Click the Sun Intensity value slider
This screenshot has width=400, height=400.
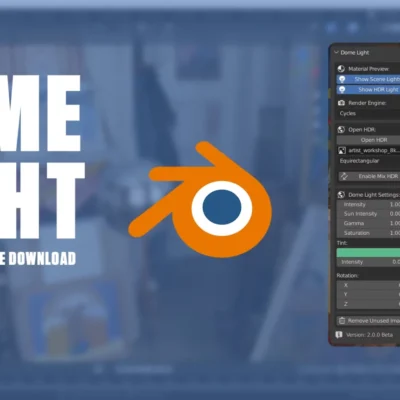[368, 214]
